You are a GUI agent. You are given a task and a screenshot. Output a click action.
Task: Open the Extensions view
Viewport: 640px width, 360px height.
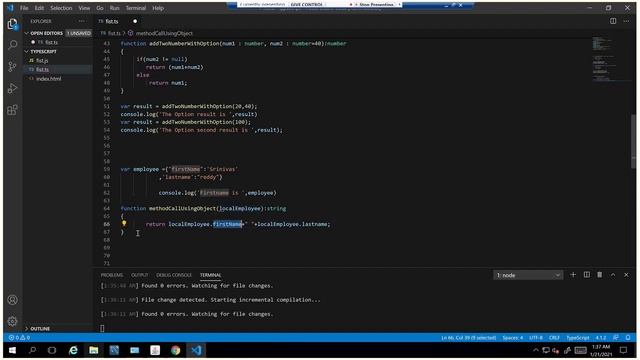click(x=13, y=110)
